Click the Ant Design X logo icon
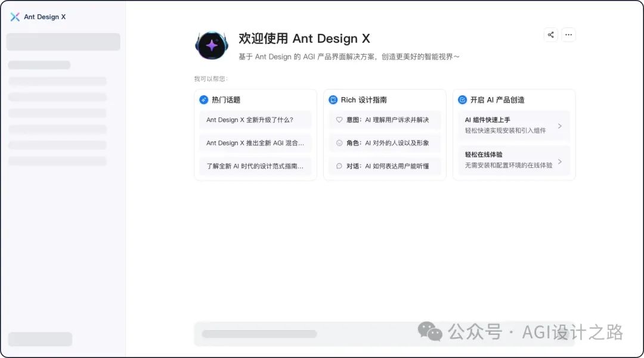This screenshot has width=644, height=358. tap(15, 17)
